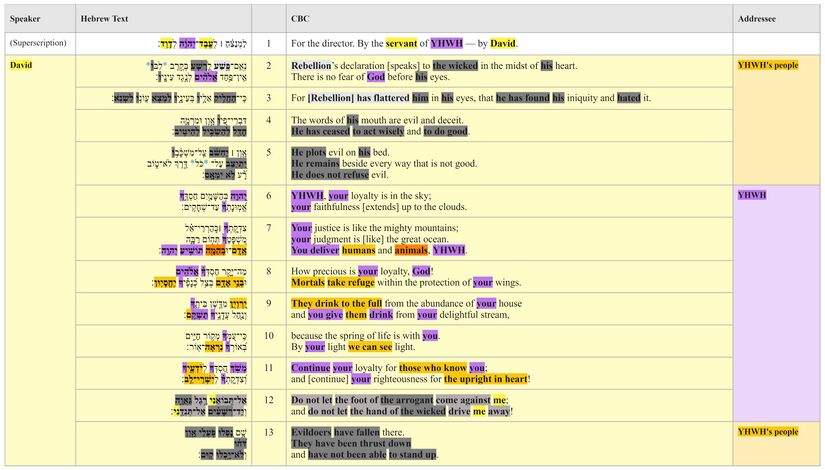
Task: Select David in the Speaker column
Action: [21, 66]
